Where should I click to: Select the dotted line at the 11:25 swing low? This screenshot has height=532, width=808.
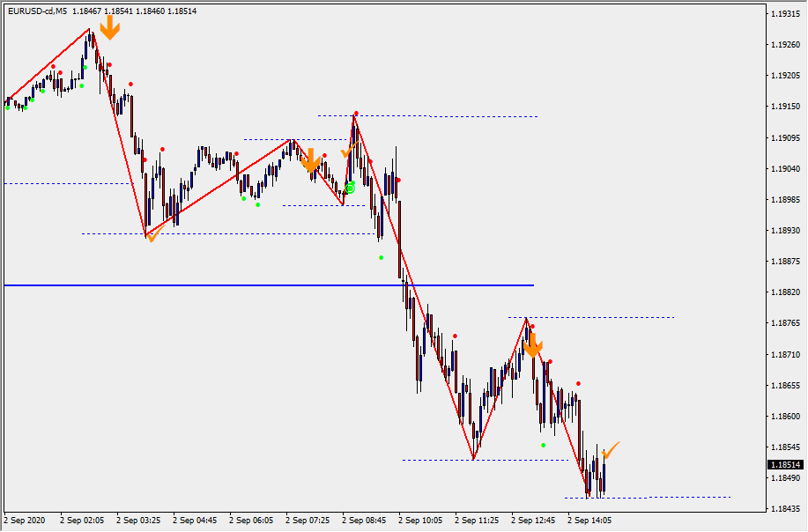[441, 460]
